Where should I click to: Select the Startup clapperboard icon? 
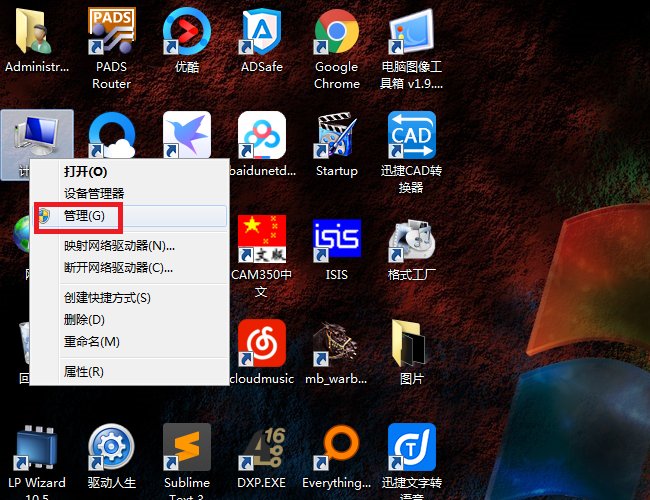point(336,135)
